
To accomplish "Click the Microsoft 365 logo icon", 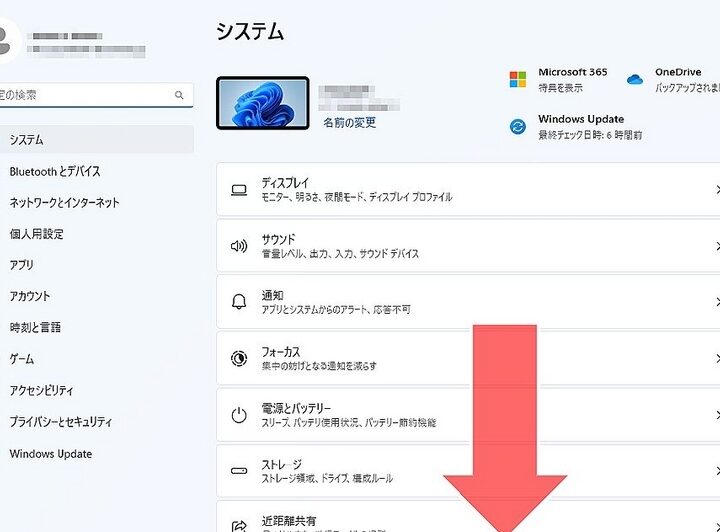I will point(517,79).
